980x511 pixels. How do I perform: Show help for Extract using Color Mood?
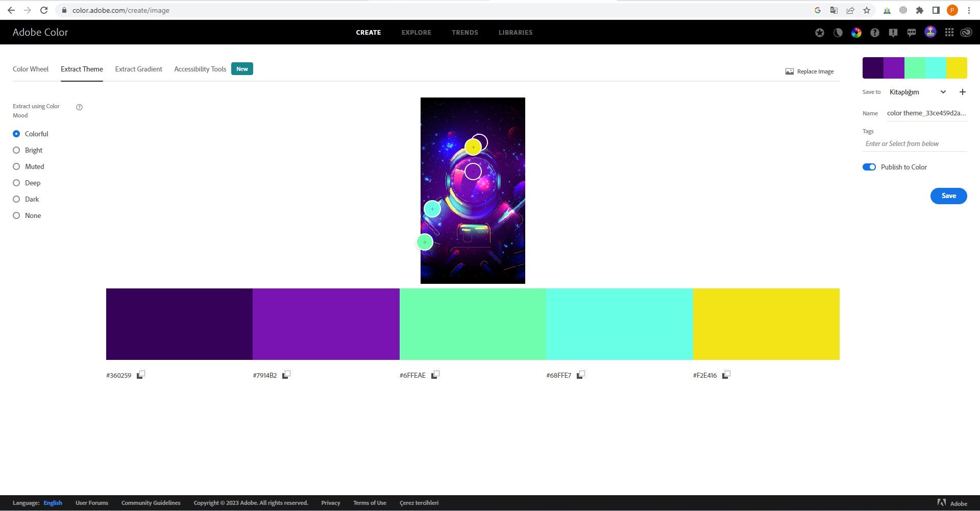click(79, 107)
